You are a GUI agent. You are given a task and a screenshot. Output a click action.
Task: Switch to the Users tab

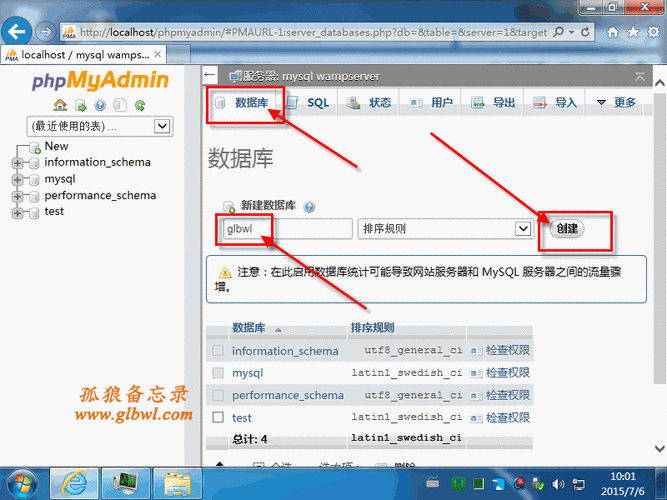pos(430,103)
